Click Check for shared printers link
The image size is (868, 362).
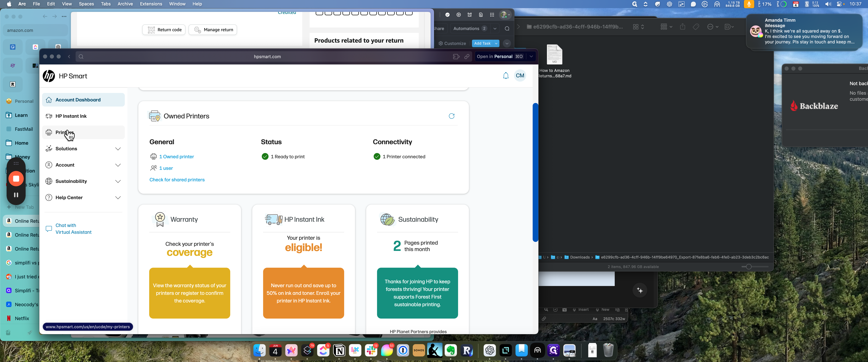click(x=177, y=180)
